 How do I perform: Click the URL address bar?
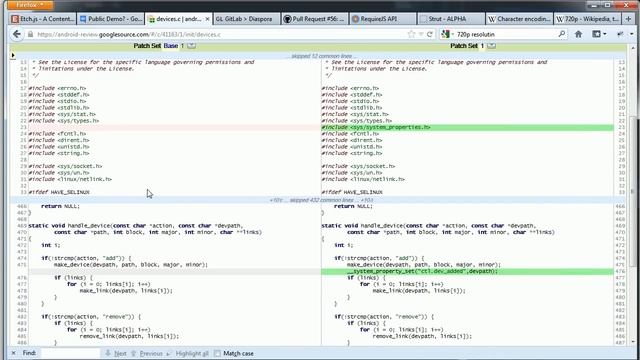(x=220, y=34)
